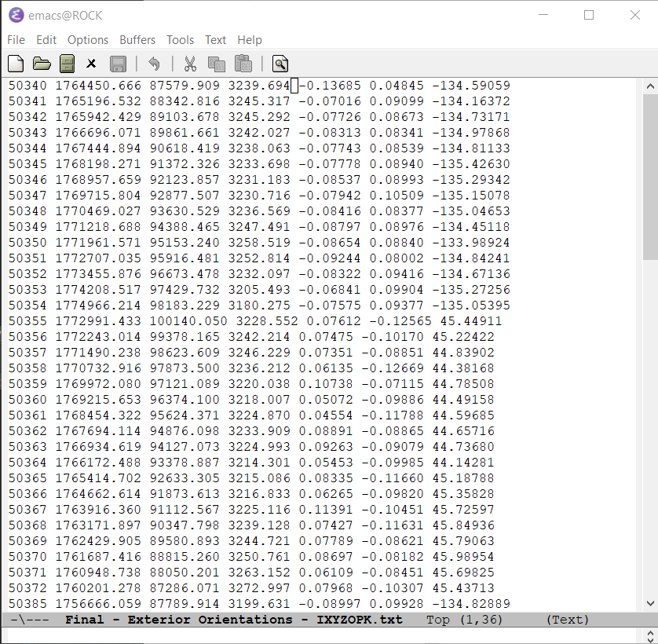
Task: Click value 87286.071 in row 50372
Action: 185,588
